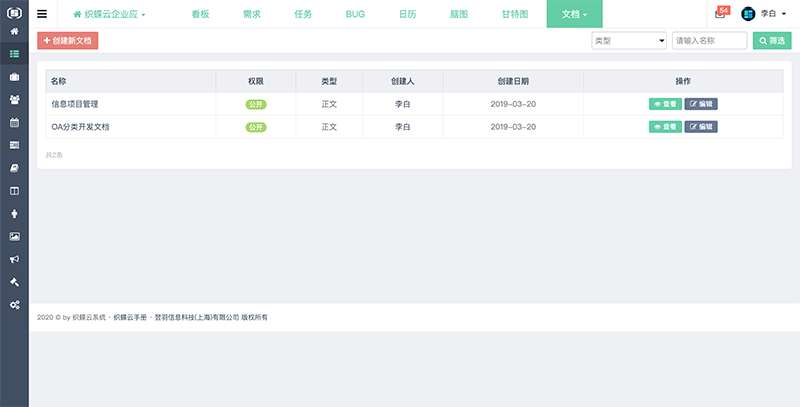The height and width of the screenshot is (407, 800).
Task: Click the 筛选 filter button
Action: 772,41
